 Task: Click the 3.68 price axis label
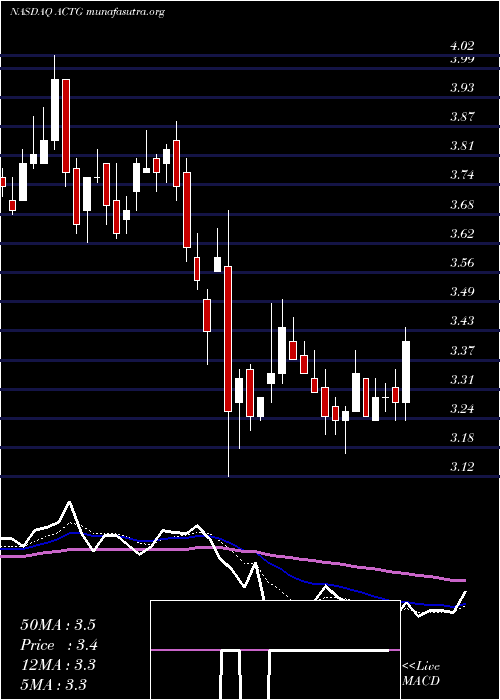[x=462, y=205]
